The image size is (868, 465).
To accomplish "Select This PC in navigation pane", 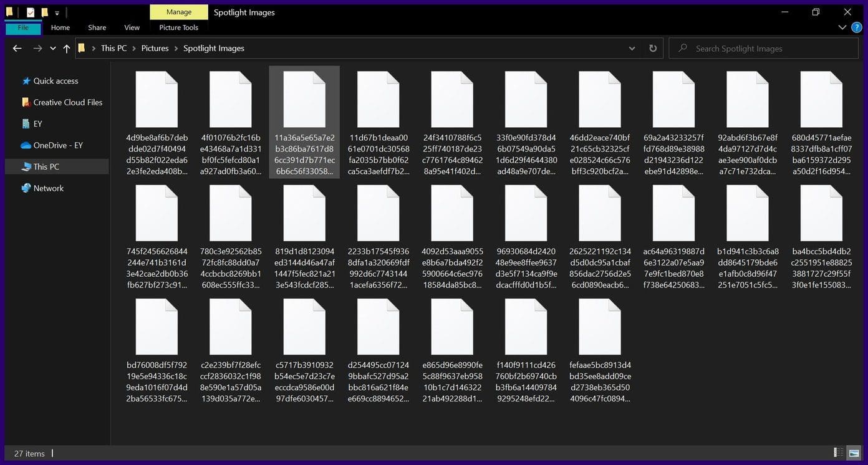I will click(57, 166).
